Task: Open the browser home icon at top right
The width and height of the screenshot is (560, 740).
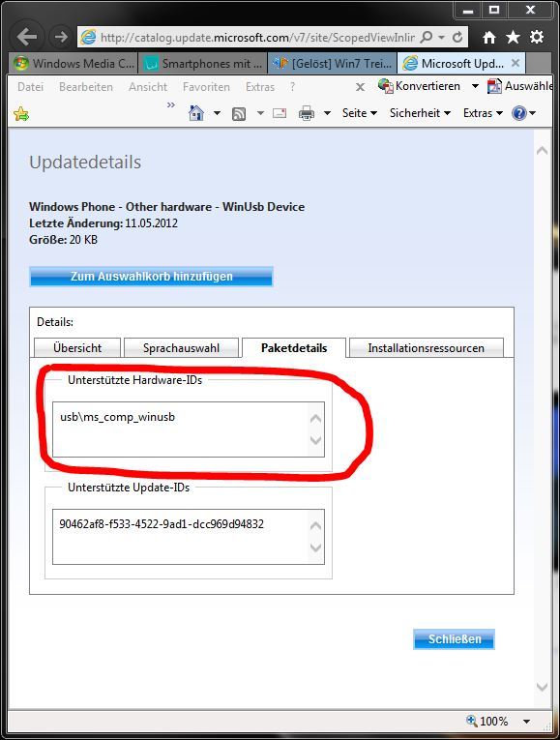Action: pyautogui.click(x=489, y=37)
